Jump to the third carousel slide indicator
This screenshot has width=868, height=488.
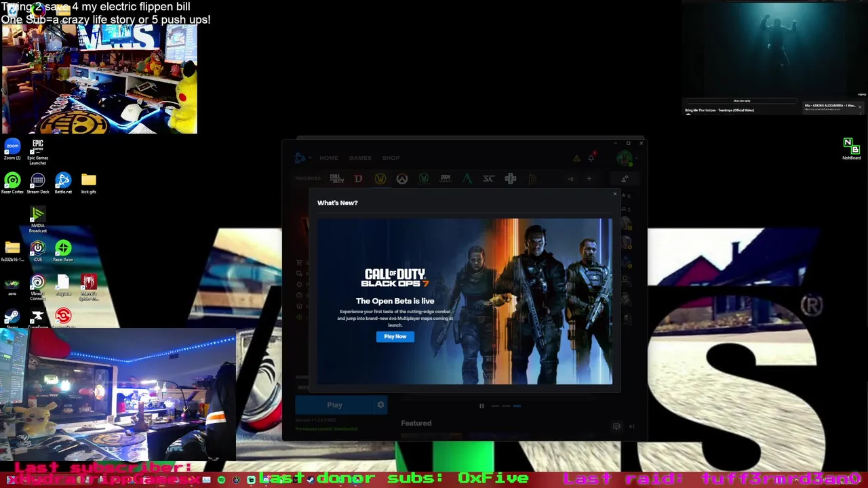517,406
